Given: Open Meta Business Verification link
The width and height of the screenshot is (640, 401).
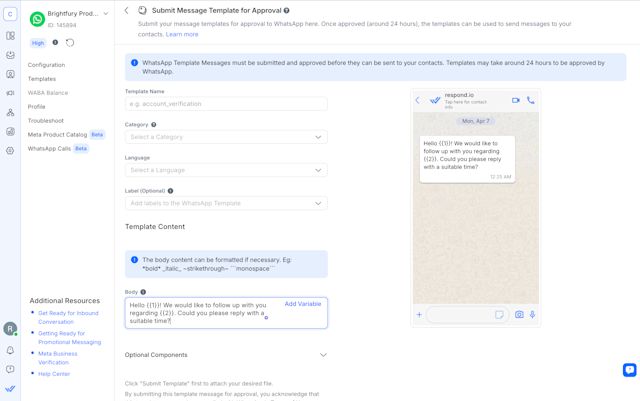Looking at the screenshot, I should pos(58,358).
